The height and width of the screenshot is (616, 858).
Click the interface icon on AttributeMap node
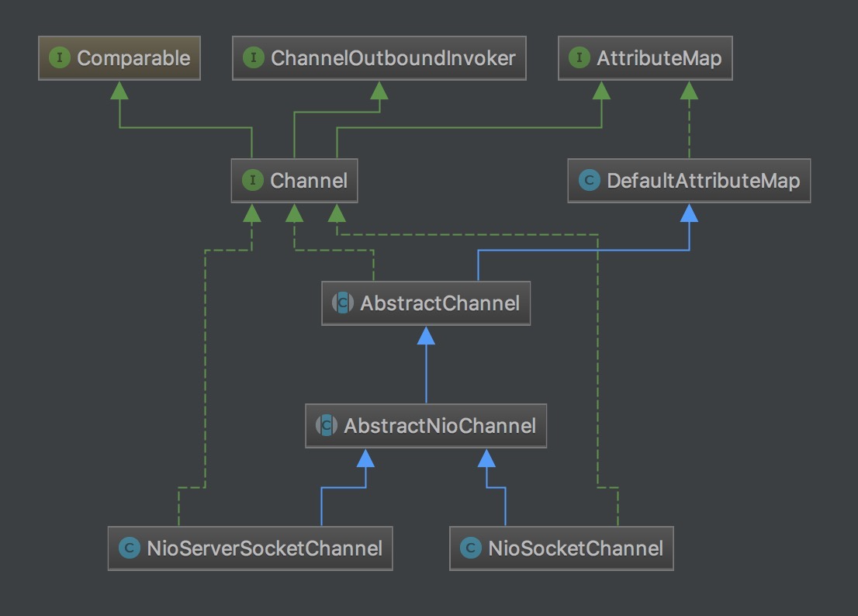(579, 57)
